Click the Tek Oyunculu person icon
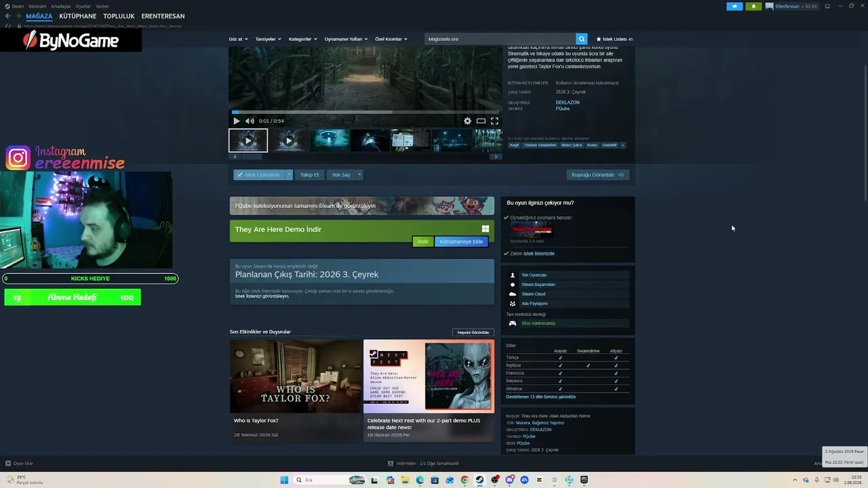868x488 pixels. click(x=513, y=275)
